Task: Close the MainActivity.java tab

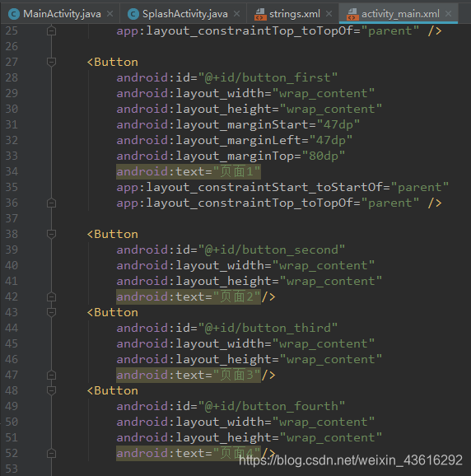Action: (x=110, y=14)
